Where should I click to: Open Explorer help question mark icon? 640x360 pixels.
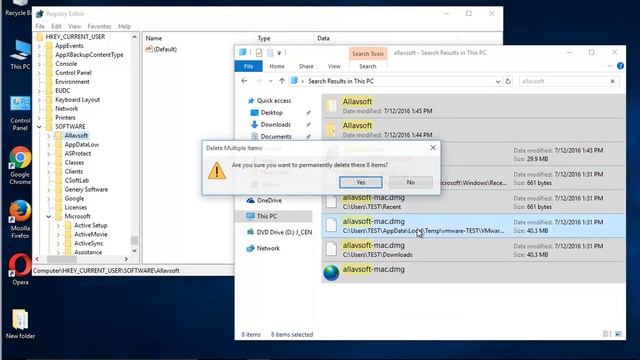(x=620, y=66)
